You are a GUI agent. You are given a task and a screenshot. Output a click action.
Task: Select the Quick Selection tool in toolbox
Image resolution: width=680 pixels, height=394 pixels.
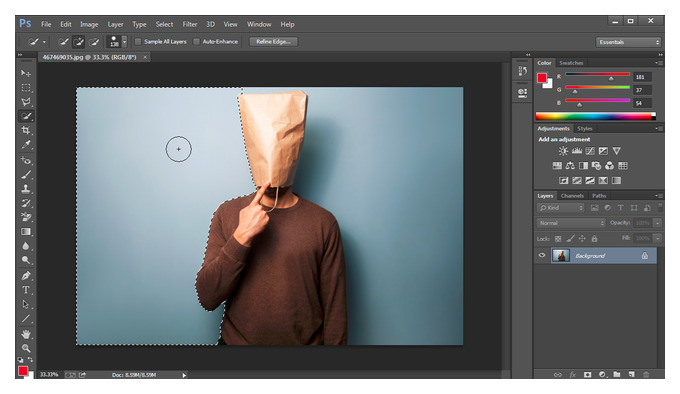point(26,116)
